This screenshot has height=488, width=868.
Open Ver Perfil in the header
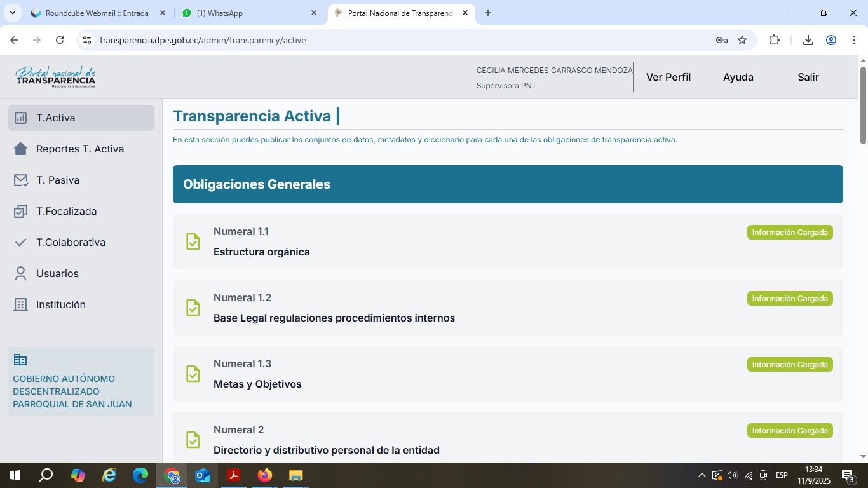[x=668, y=77]
